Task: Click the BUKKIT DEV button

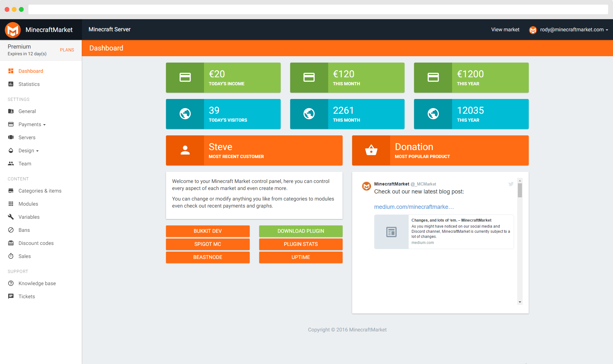Action: 208,231
